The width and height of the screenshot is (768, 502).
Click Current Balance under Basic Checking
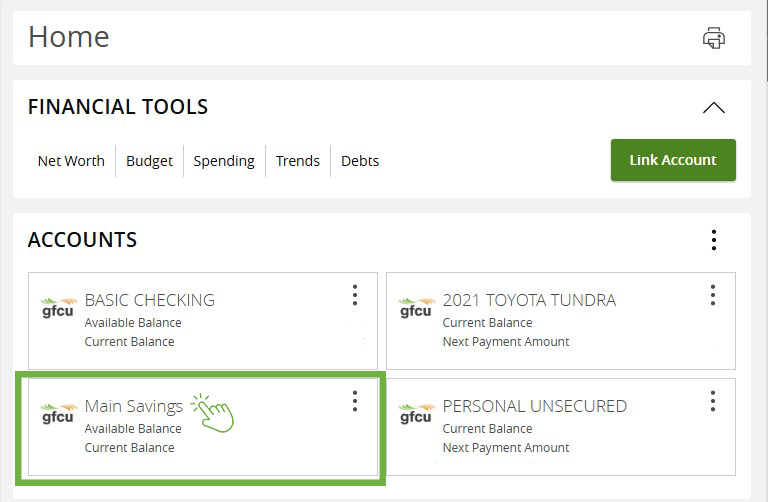pyautogui.click(x=129, y=341)
